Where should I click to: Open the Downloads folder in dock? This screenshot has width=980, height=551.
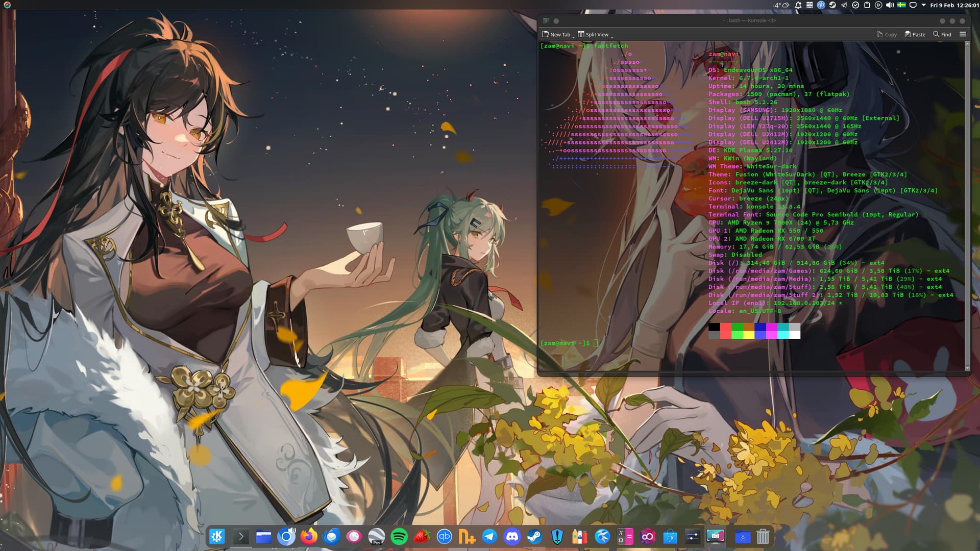coord(743,537)
